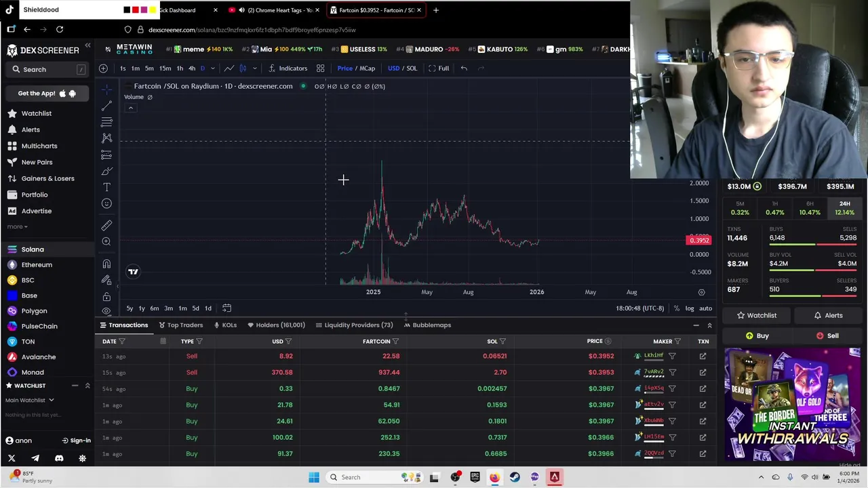Open the sidebar settings gear
The height and width of the screenshot is (488, 868).
[x=83, y=458]
